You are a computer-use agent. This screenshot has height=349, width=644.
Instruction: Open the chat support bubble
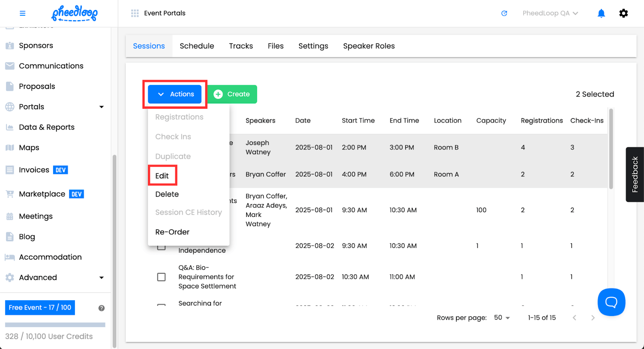click(611, 302)
